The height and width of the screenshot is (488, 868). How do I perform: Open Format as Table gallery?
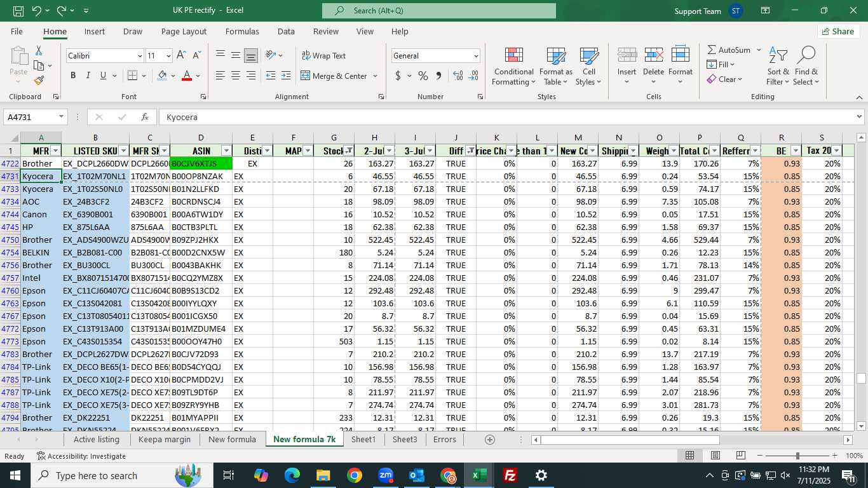coord(556,66)
